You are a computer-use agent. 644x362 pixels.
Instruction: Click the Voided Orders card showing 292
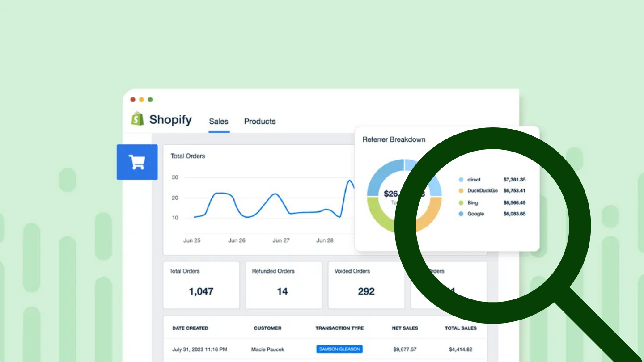[366, 285]
